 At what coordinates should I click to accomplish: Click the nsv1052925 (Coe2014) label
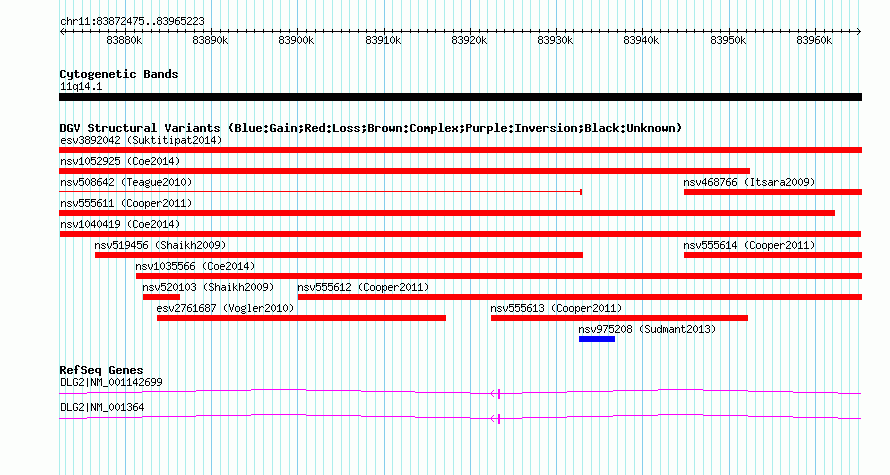(120, 161)
